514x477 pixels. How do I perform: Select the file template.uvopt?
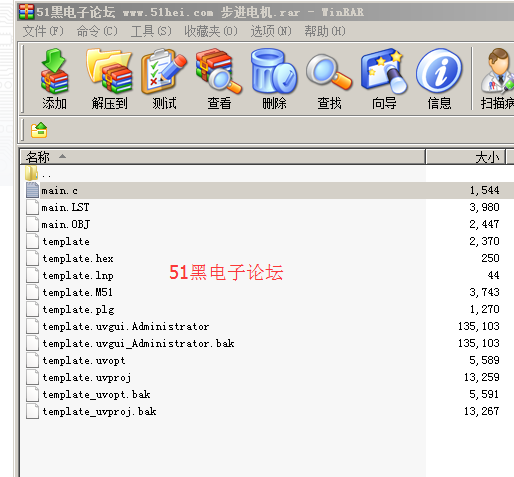[x=84, y=361]
